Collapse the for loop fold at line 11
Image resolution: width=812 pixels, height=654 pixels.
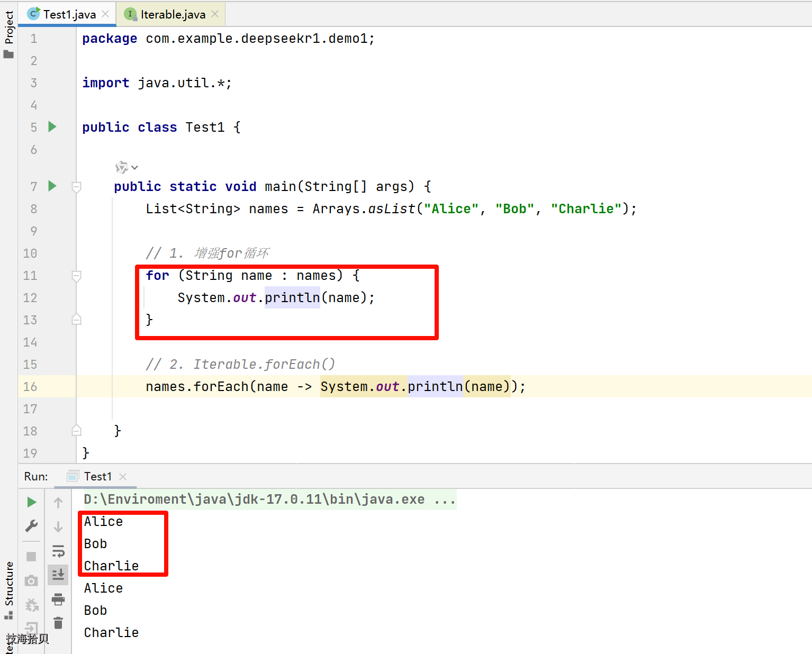click(x=76, y=276)
